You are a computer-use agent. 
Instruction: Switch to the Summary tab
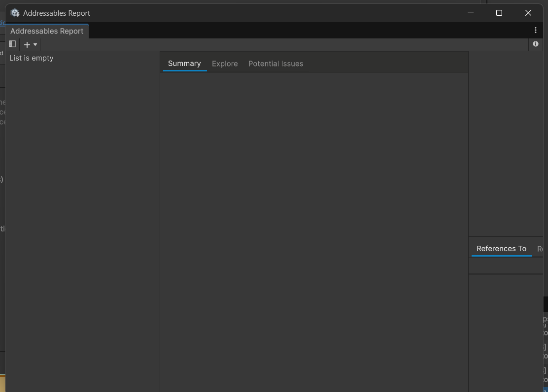coord(184,64)
